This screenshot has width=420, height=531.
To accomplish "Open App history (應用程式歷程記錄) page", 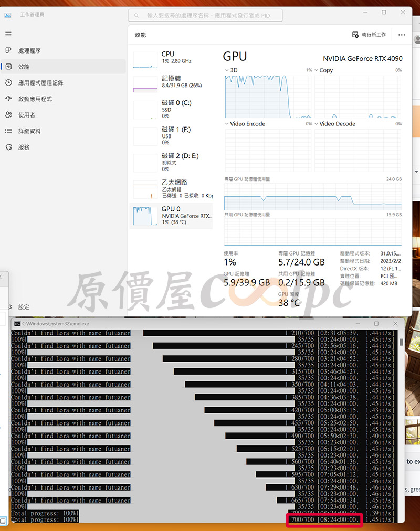I will pyautogui.click(x=63, y=82).
